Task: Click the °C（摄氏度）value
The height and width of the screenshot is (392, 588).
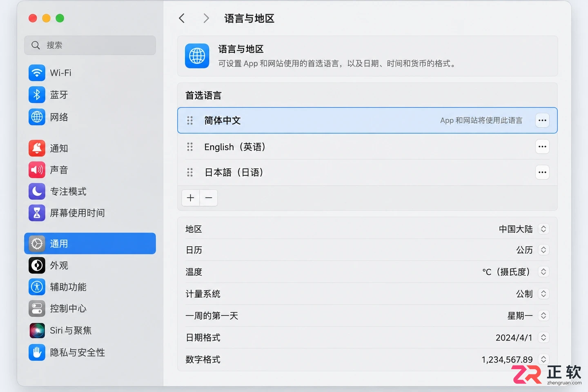Action: pyautogui.click(x=506, y=272)
